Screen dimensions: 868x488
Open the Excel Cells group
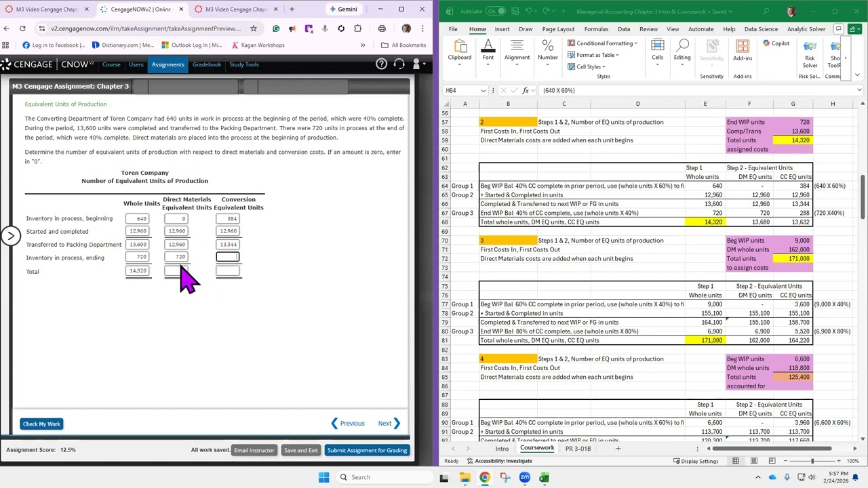(657, 51)
